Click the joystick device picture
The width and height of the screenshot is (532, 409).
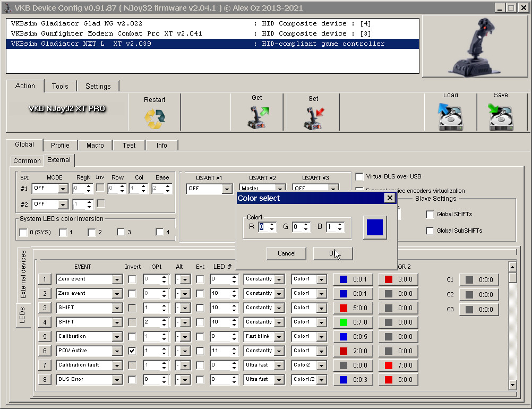tap(475, 46)
